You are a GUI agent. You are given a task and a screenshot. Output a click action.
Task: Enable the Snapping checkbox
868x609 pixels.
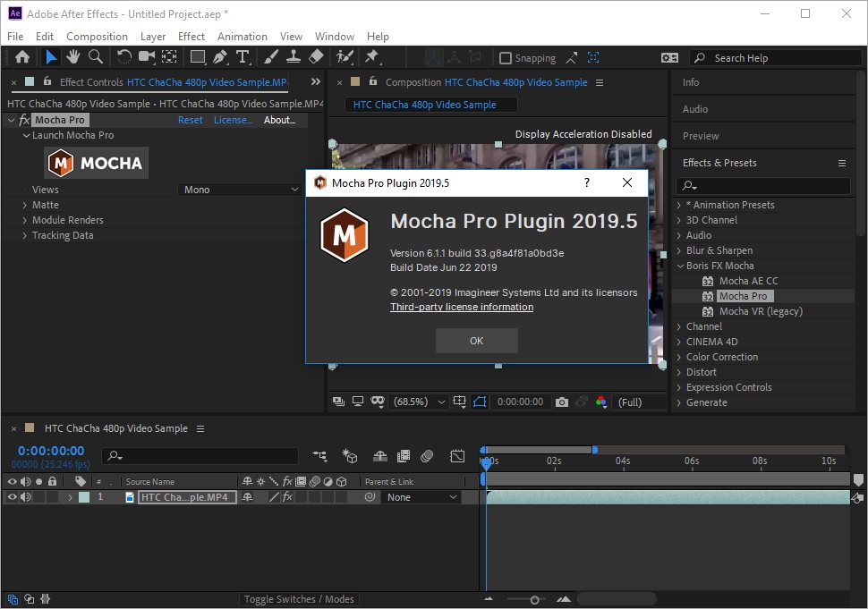[505, 58]
